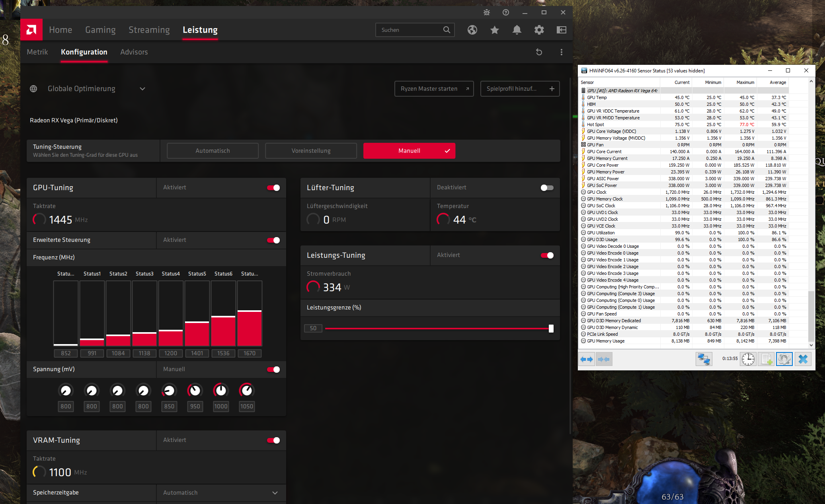The width and height of the screenshot is (825, 504).
Task: Click the AMD logo home icon
Action: [31, 30]
